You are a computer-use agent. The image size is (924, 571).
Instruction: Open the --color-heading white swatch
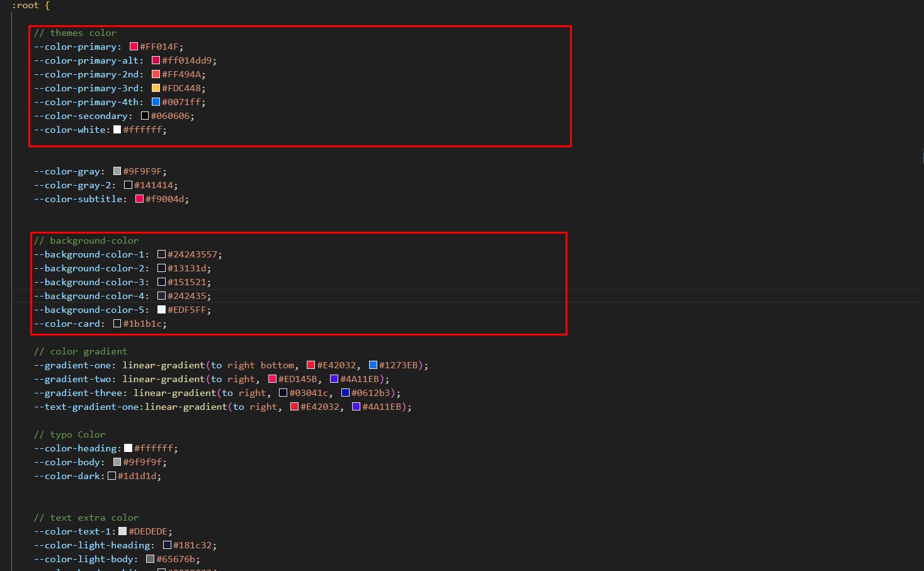[128, 448]
